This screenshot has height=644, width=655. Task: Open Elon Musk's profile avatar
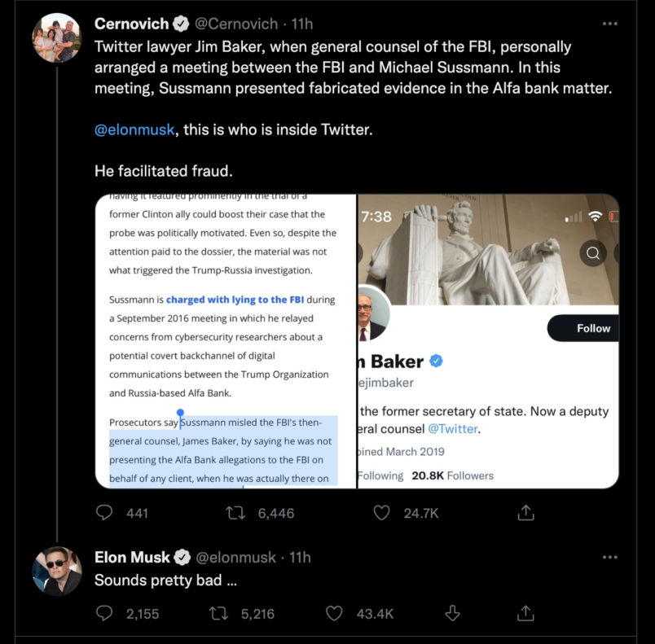click(x=56, y=571)
